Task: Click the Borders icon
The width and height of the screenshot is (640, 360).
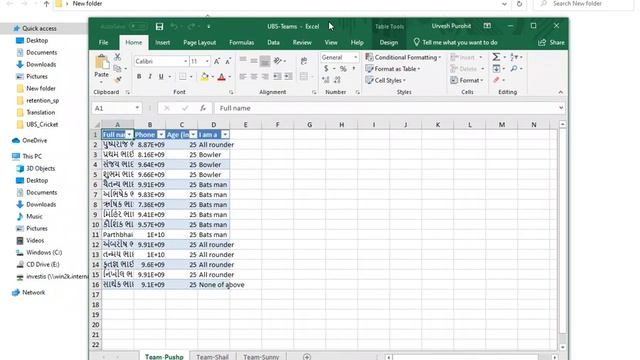Action: pyautogui.click(x=182, y=77)
